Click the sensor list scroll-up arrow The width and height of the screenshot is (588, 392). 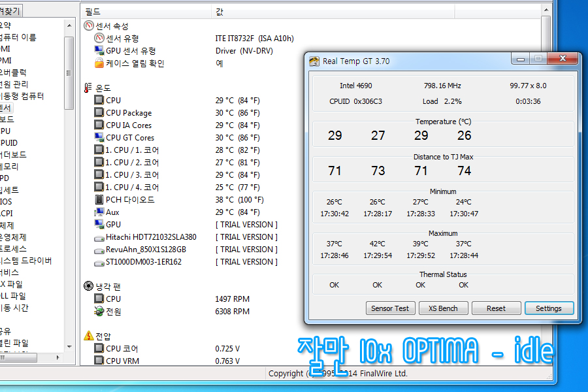coord(546,10)
